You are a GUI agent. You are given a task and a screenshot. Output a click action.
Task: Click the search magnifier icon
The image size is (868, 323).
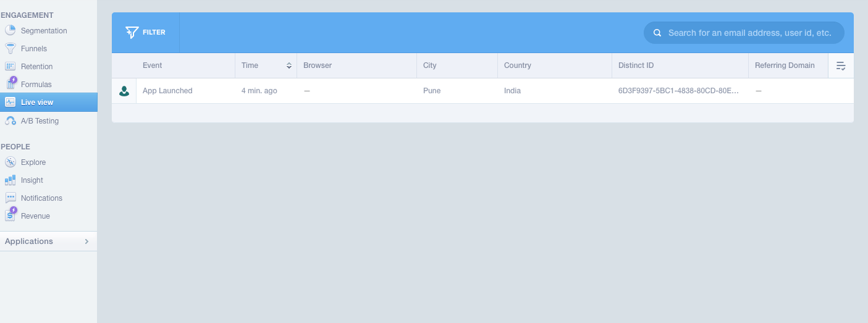pos(657,33)
